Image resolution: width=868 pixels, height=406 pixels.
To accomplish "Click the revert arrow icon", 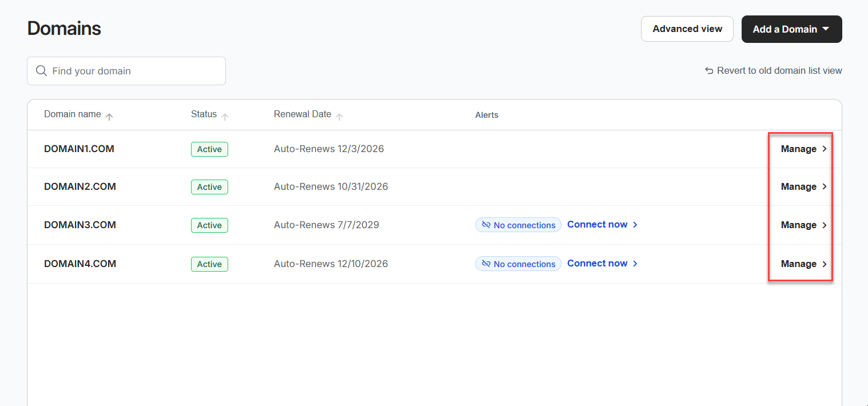I will 709,71.
